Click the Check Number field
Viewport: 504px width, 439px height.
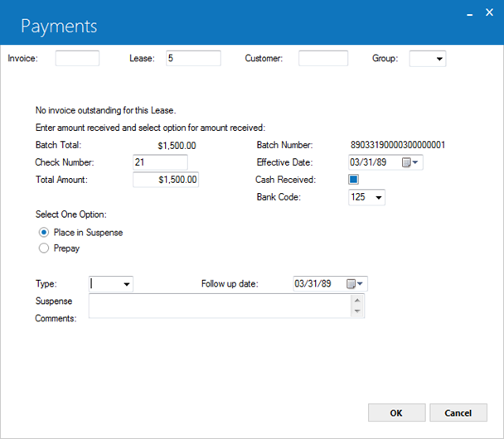[x=160, y=162]
